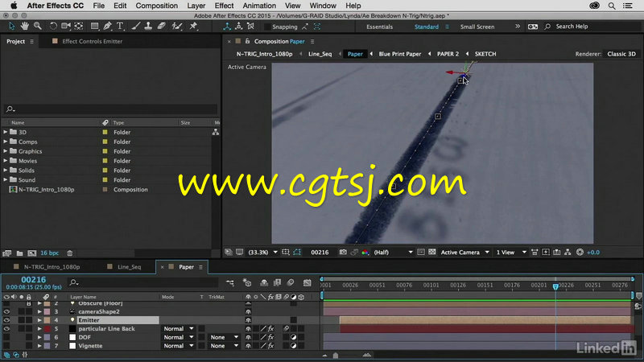Choose Local Axis mode icon

click(227, 27)
